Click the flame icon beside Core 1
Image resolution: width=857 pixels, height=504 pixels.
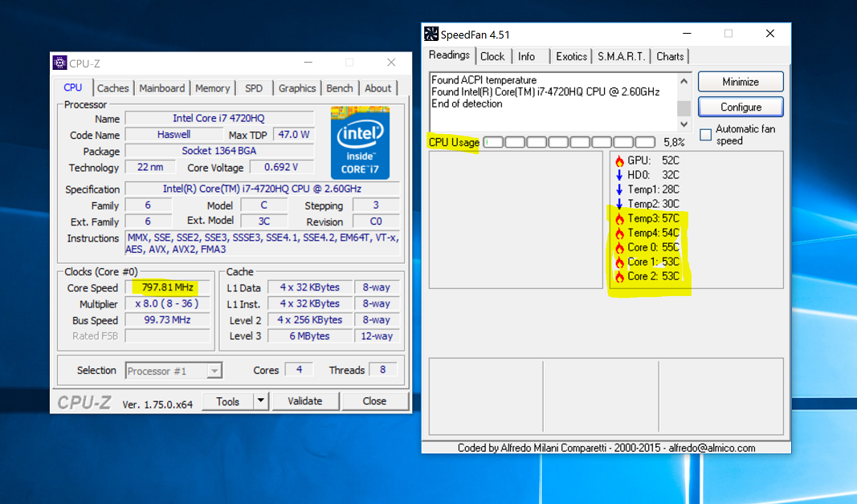619,262
